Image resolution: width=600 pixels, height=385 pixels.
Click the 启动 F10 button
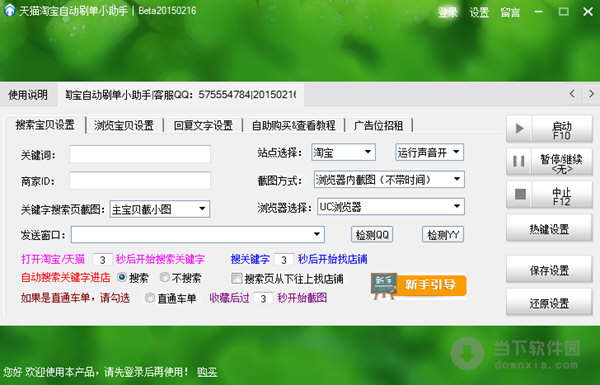pyautogui.click(x=549, y=129)
